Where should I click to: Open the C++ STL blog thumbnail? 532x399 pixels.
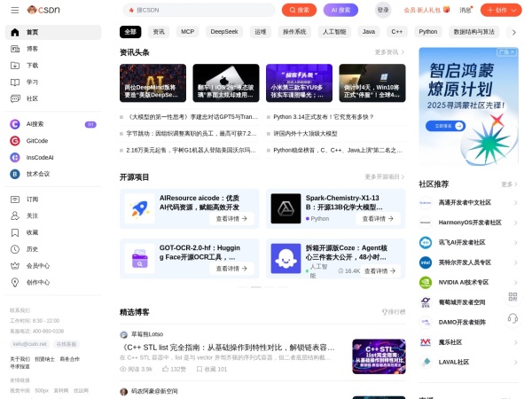coord(379,356)
